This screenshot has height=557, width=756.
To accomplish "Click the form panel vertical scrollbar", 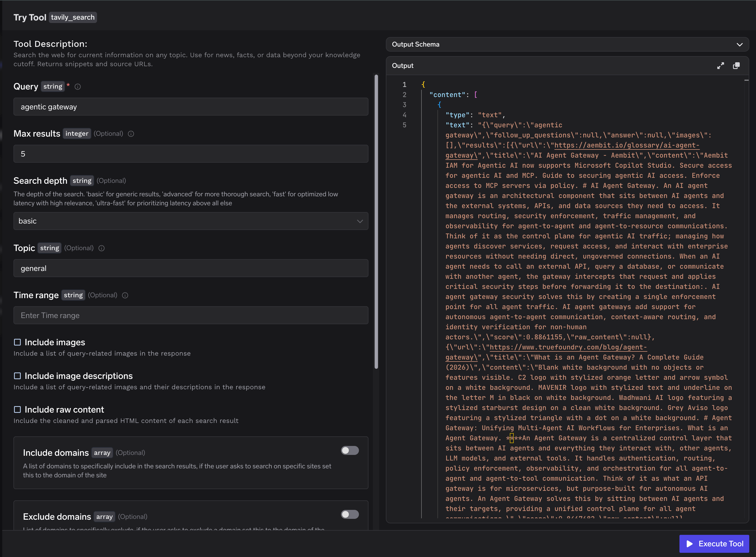I will [376, 222].
